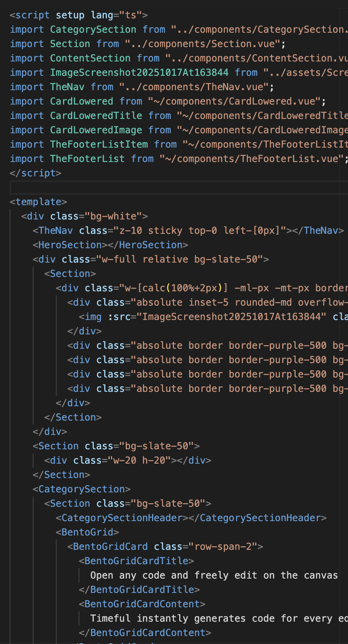This screenshot has height=644, width=348.
Task: Click the TheFooterList import identifier
Action: click(87, 159)
